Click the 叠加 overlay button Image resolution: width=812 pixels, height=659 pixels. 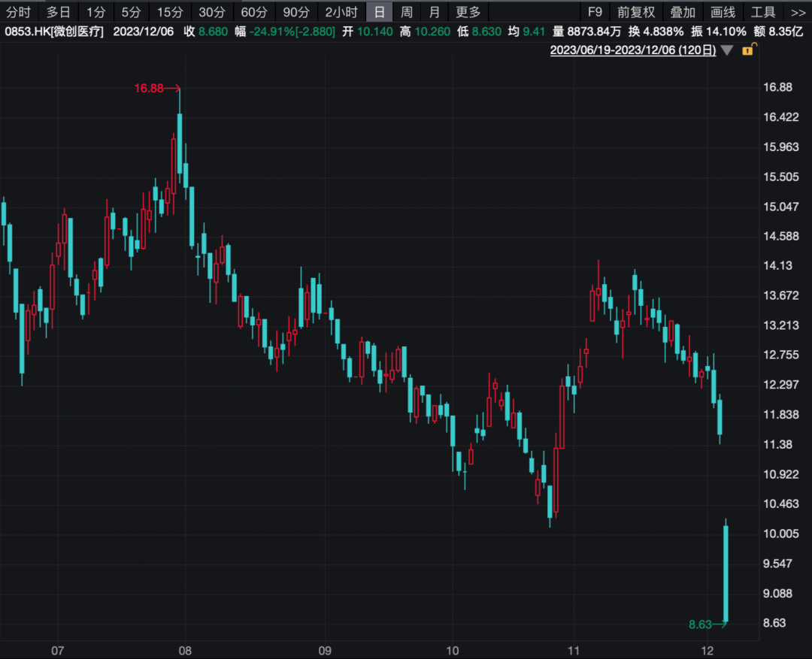[683, 12]
